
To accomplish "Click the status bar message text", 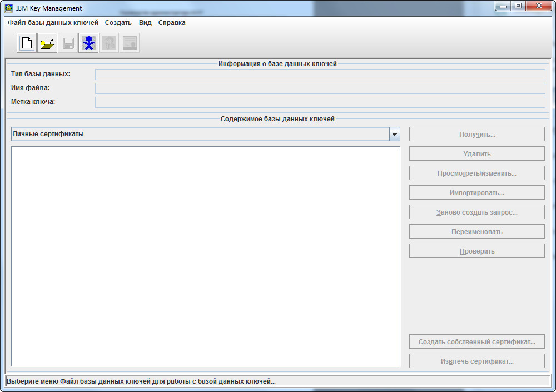I will [x=141, y=381].
